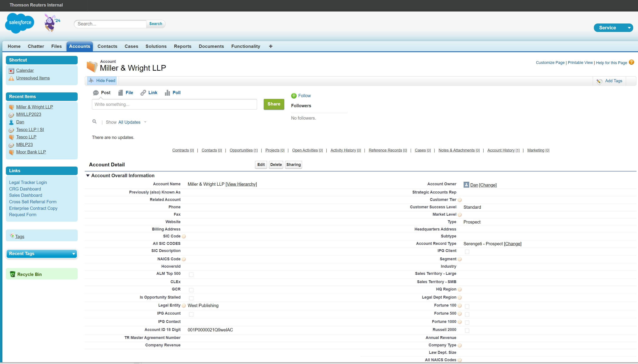Switch to the Contacts tab
The width and height of the screenshot is (638, 364).
click(107, 46)
